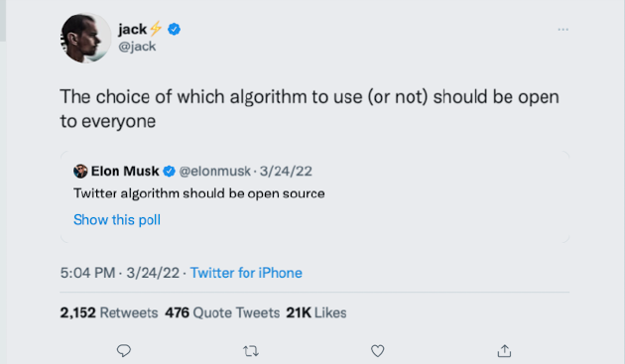Image resolution: width=625 pixels, height=364 pixels.
Task: Retweet using the retweet arrows icon
Action: point(251,351)
